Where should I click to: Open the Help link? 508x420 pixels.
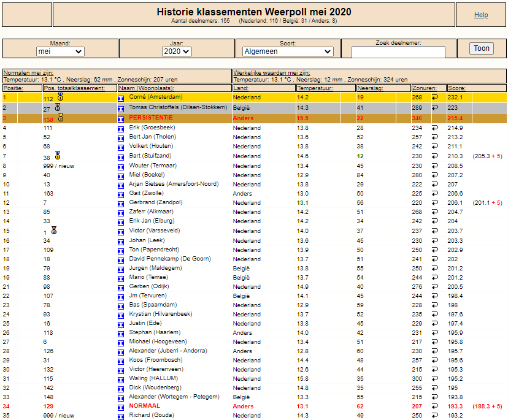[x=481, y=15]
